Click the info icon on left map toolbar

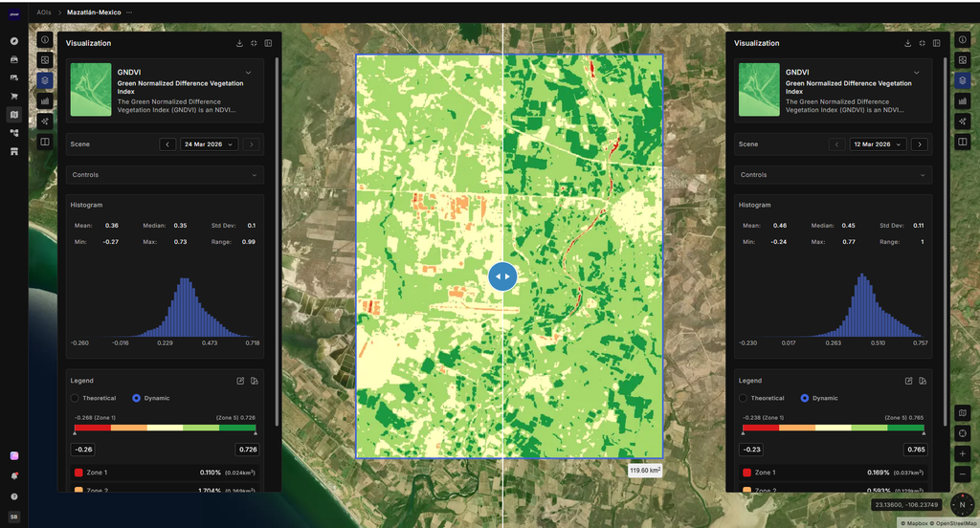coord(45,40)
